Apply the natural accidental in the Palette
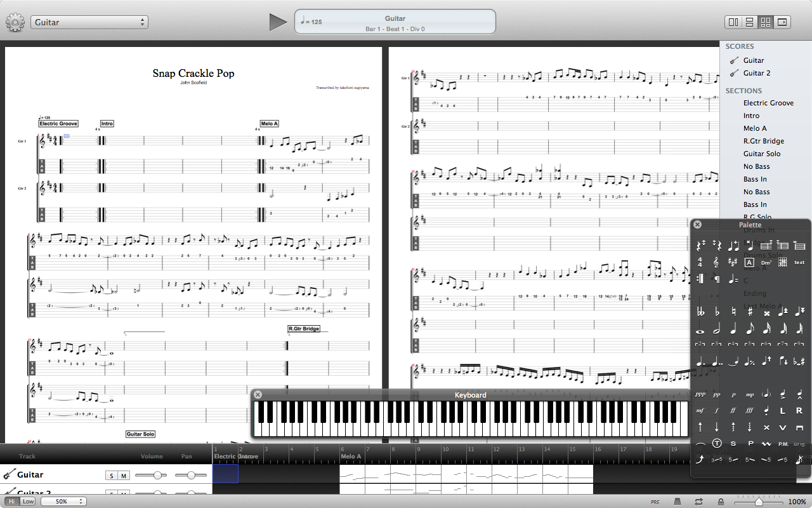Screen dimensions: 812x508 click(733, 312)
